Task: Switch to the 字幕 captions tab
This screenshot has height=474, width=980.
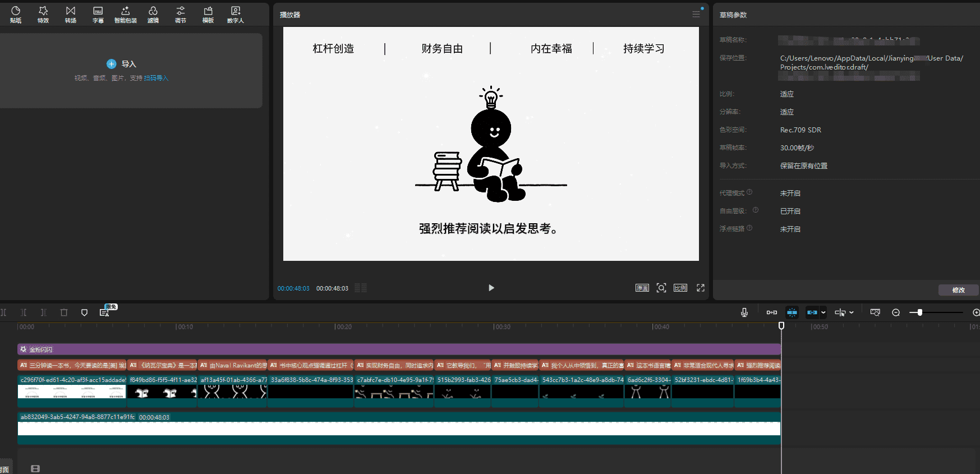Action: 98,15
